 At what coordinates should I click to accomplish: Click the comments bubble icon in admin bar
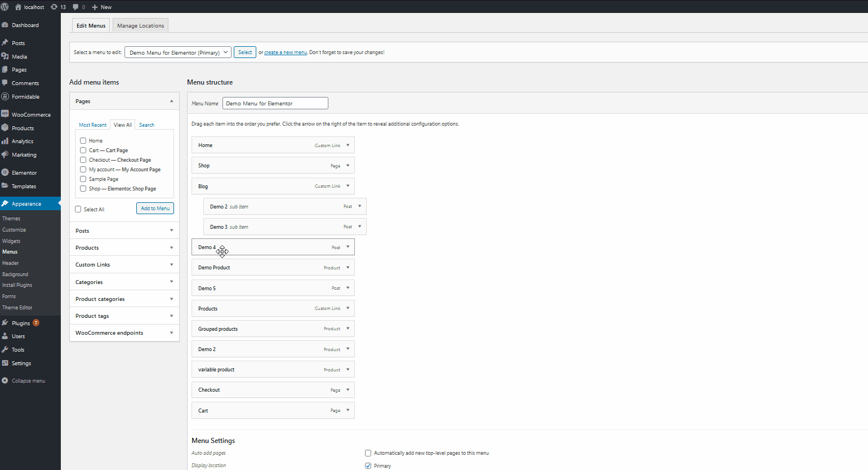[75, 7]
